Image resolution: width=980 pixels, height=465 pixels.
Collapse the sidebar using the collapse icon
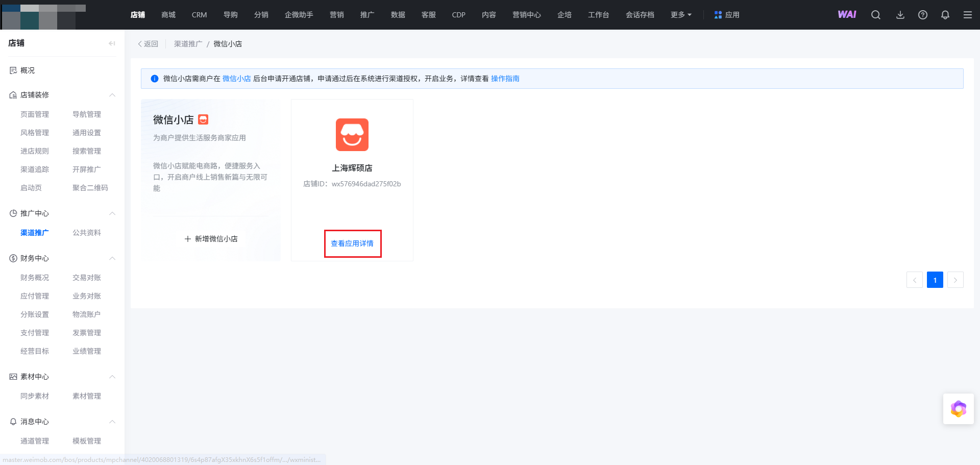tap(112, 43)
